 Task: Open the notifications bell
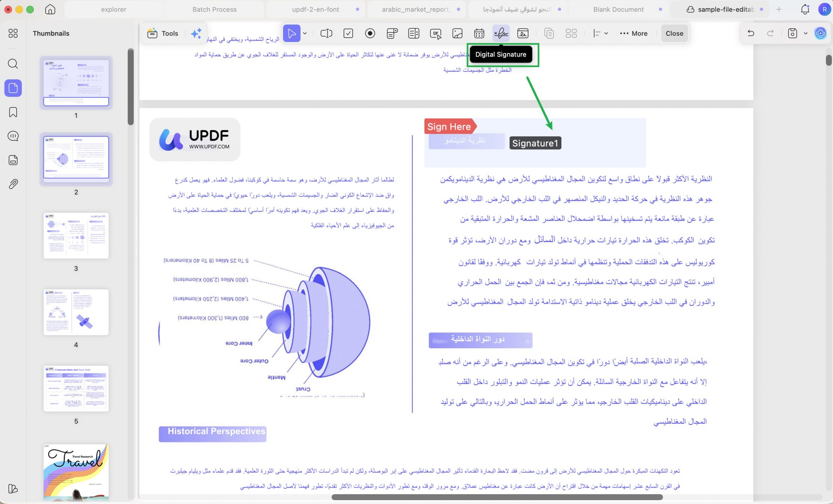click(x=805, y=9)
